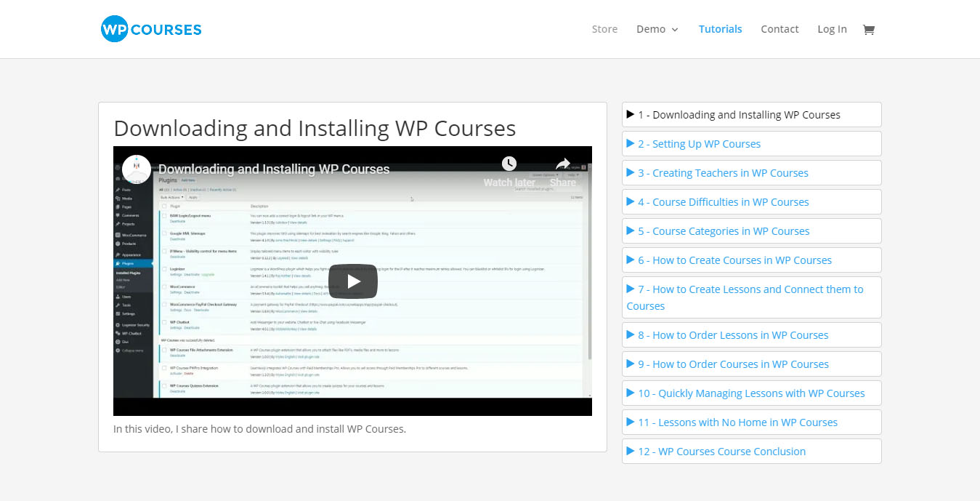980x501 pixels.
Task: Open the Contact page
Action: [x=779, y=29]
